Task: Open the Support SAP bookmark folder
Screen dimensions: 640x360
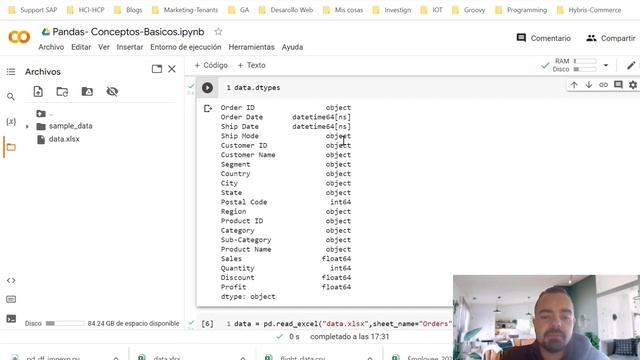Action: 33,10
